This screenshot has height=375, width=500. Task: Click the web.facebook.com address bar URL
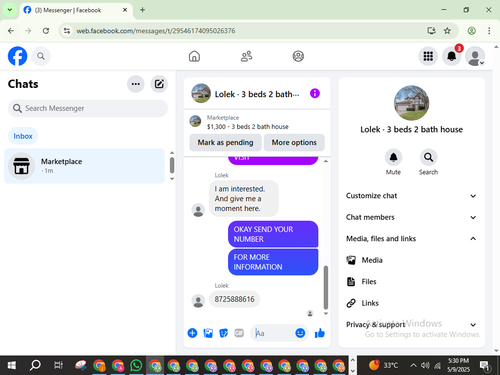tap(156, 31)
